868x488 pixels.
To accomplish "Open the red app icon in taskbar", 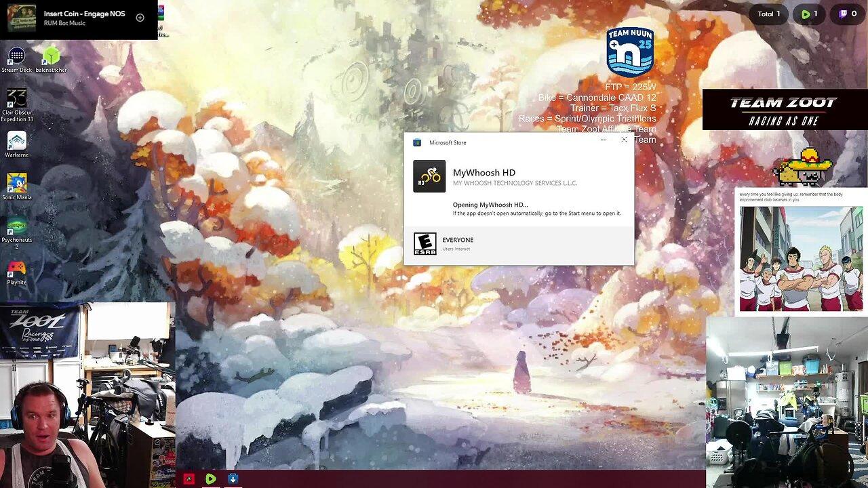I will pos(189,479).
